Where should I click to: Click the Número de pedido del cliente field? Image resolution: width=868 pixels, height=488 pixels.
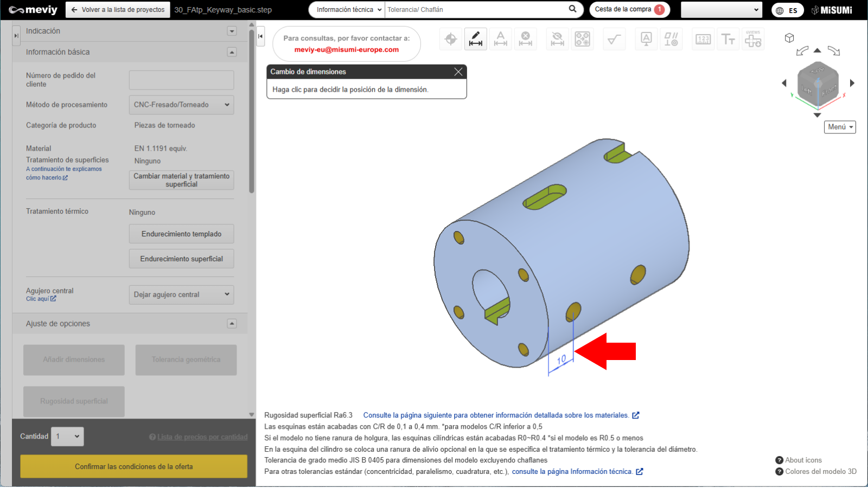[181, 80]
